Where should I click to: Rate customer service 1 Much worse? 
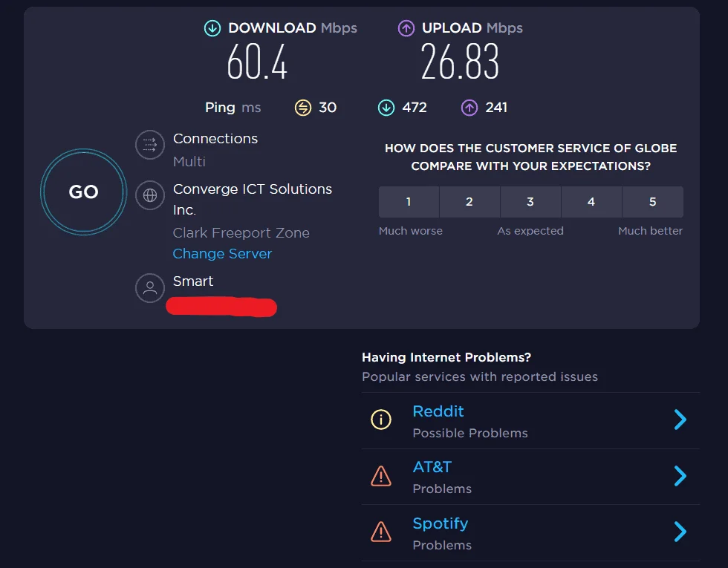click(409, 202)
